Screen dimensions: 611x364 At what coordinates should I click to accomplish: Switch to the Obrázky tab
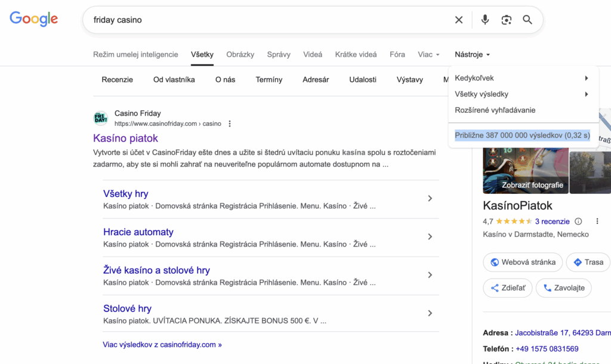pos(240,54)
